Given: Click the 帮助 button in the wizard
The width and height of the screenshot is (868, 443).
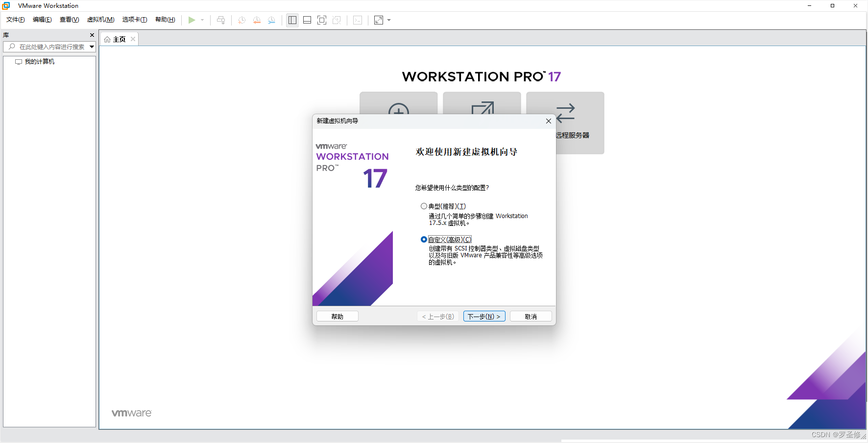Looking at the screenshot, I should 338,317.
